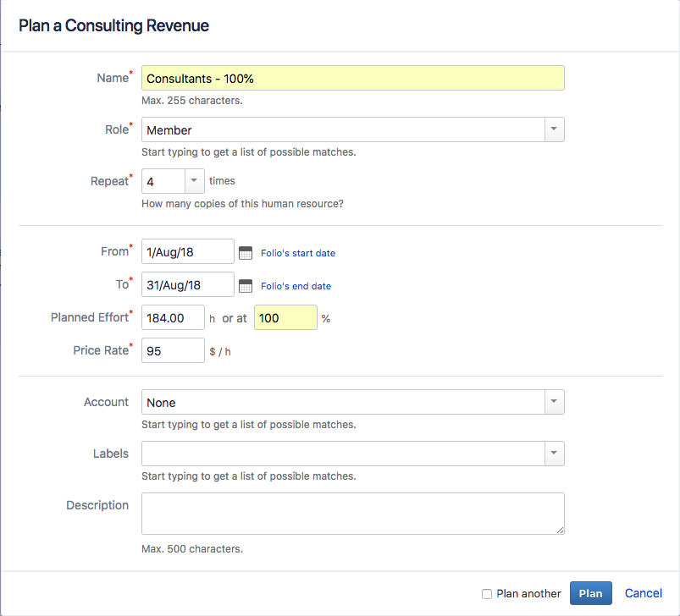Click the Role field showing Member

tap(339, 129)
